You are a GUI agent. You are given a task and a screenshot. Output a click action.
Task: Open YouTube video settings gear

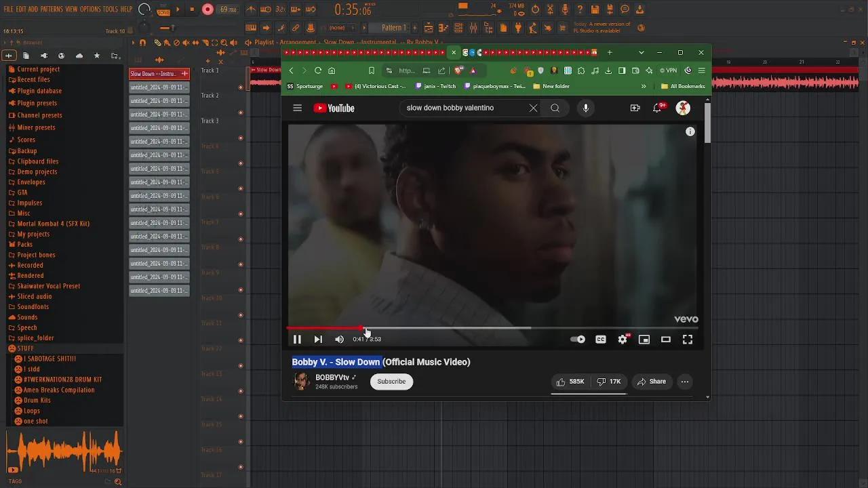click(x=623, y=340)
